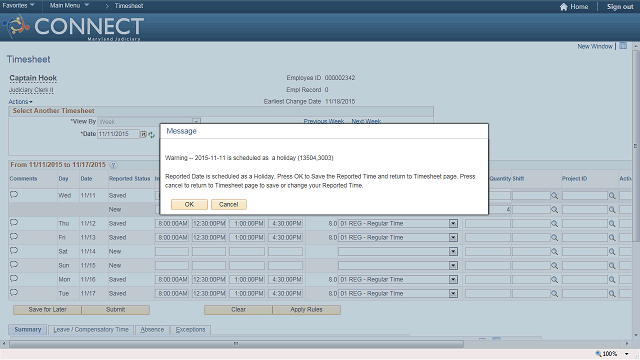Click the Project ID lookup magnifier in Fri 11/13 row
The image size is (640, 360).
612,238
